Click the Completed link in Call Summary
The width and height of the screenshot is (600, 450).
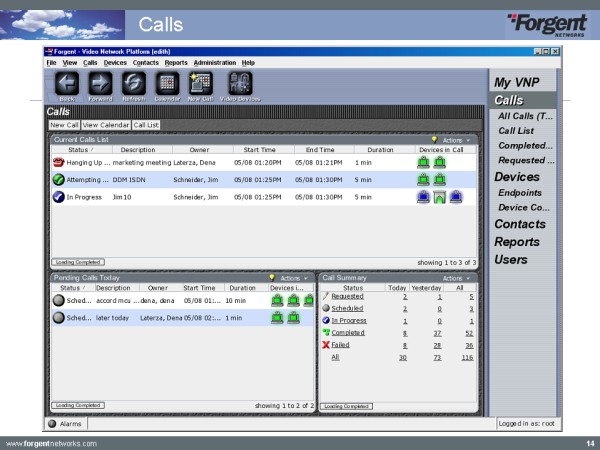349,332
